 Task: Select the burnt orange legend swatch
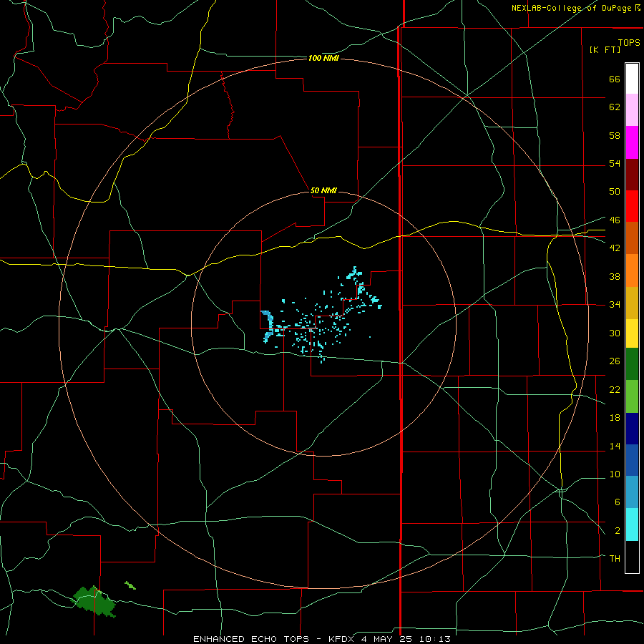(632, 238)
